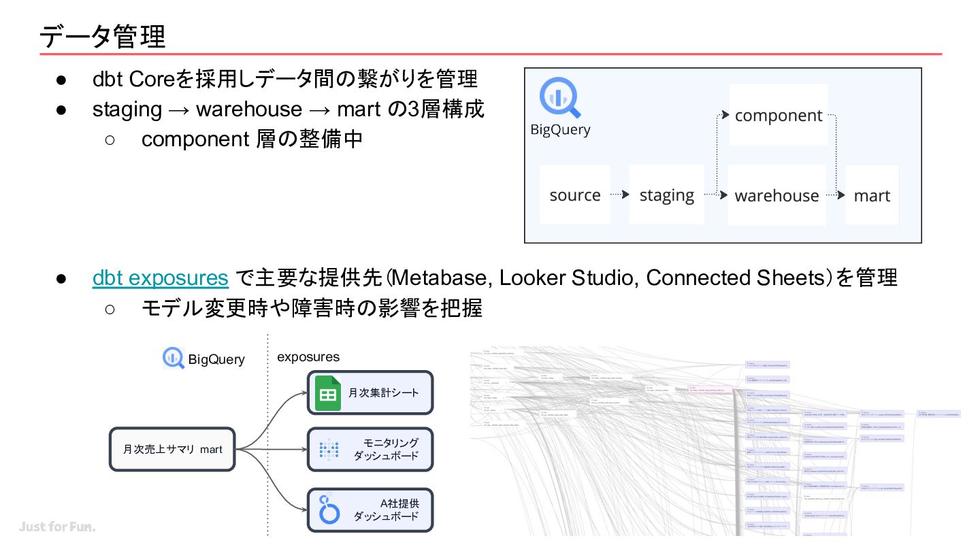Screen dimensions: 980x551
Task: Select the mart box in diagram
Action: point(872,195)
